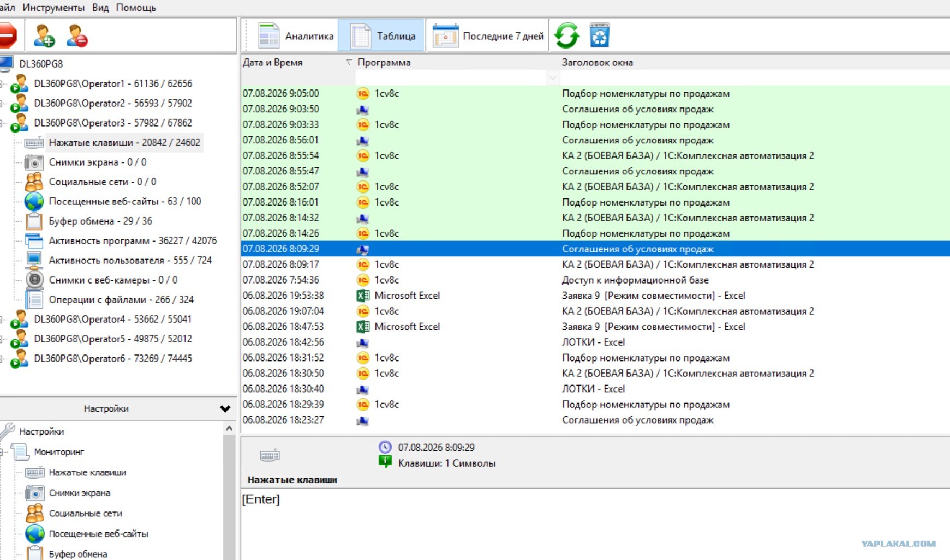Click the add user icon

click(44, 36)
